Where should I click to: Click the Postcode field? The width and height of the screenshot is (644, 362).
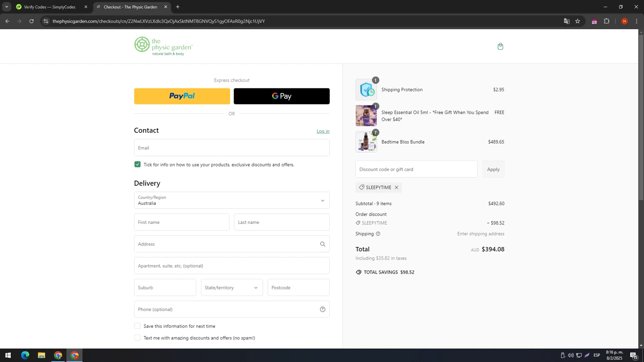[298, 287]
